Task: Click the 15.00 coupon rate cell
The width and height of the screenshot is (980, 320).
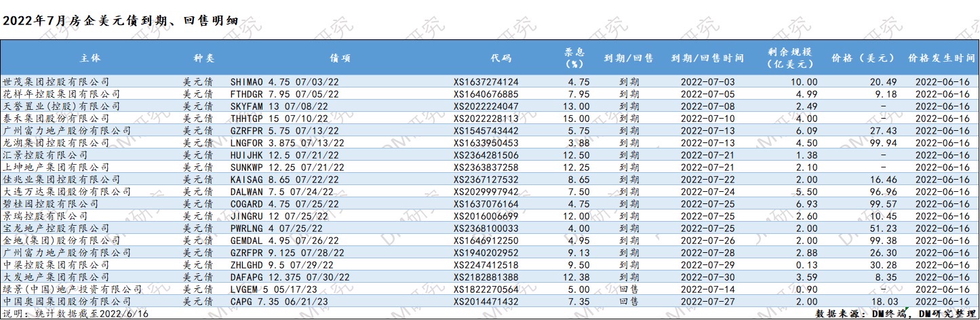Action: point(574,119)
